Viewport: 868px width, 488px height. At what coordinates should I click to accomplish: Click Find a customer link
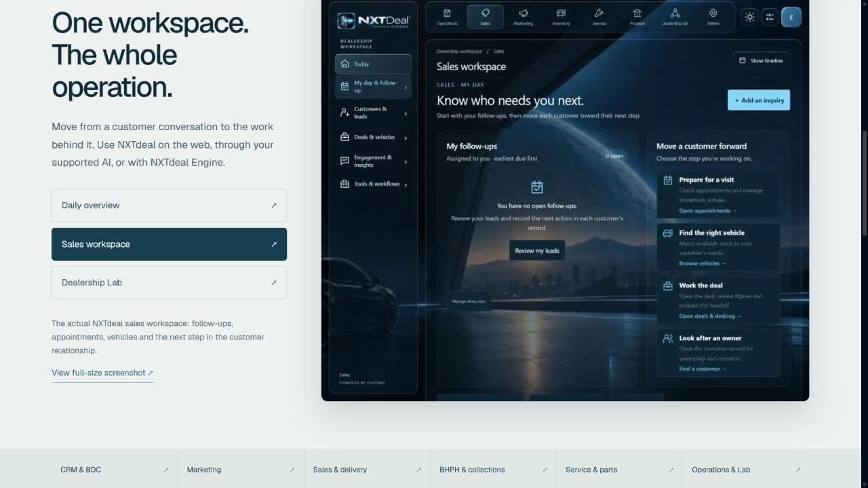click(x=703, y=369)
